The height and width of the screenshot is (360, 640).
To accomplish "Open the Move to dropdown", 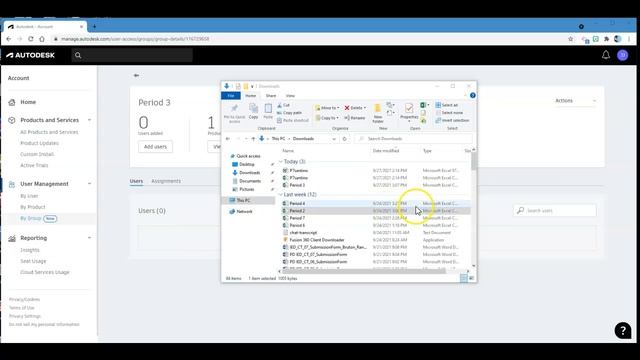I will (x=327, y=108).
